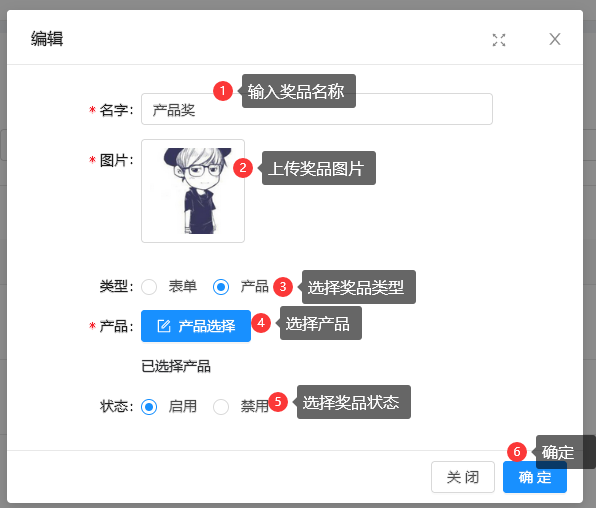Image resolution: width=596 pixels, height=508 pixels.
Task: Click the fullscreen expand icon in dialog header
Action: [499, 40]
